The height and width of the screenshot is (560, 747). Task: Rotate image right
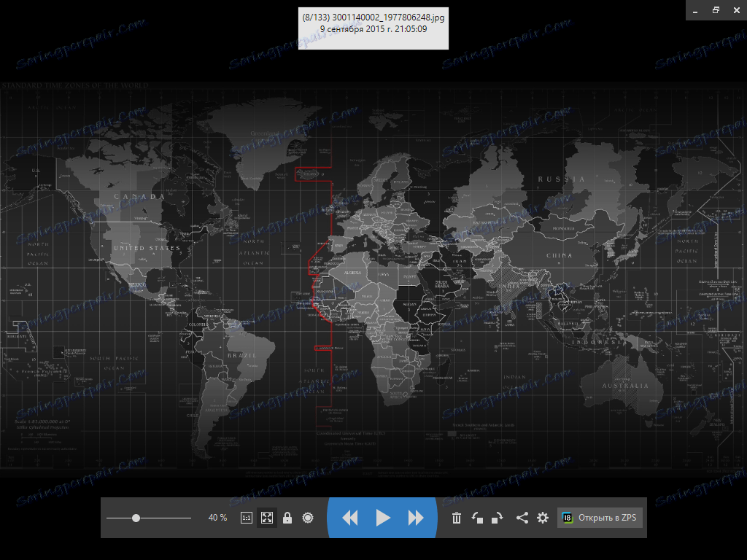(497, 518)
